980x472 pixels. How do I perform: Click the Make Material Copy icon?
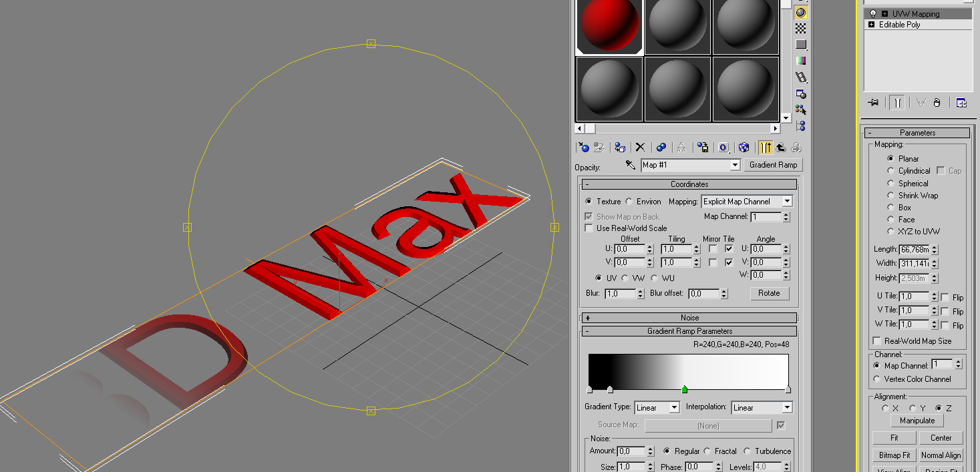pos(661,148)
